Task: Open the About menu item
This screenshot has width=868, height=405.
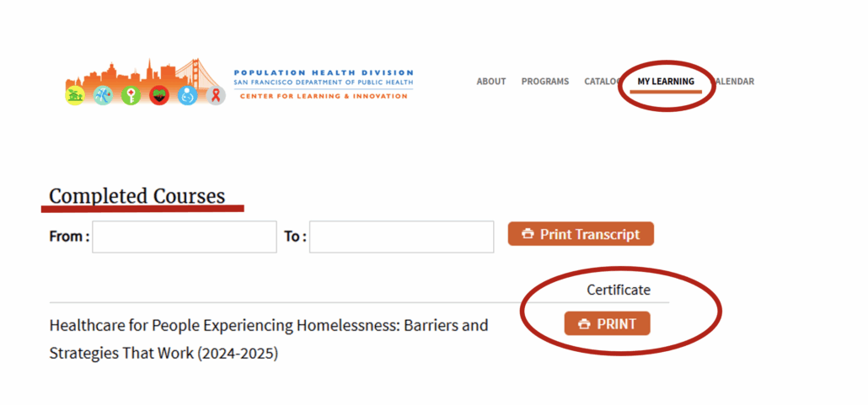Action: click(491, 82)
